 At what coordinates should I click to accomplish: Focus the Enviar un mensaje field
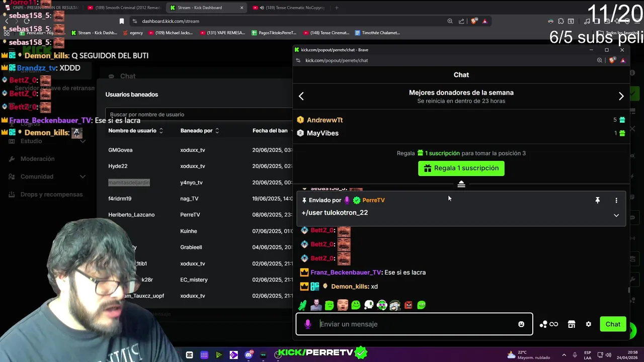[x=415, y=324]
